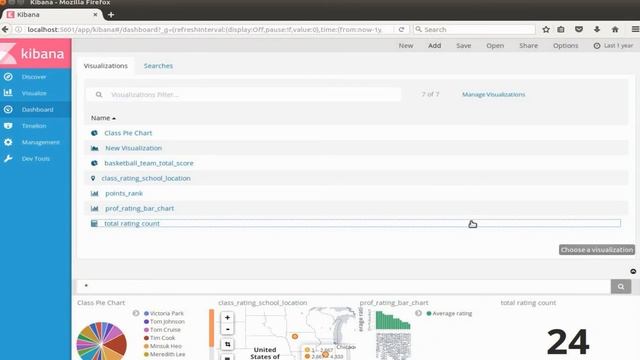Open Firefox bookmarks library icon
This screenshot has width=640, height=360.
[561, 29]
